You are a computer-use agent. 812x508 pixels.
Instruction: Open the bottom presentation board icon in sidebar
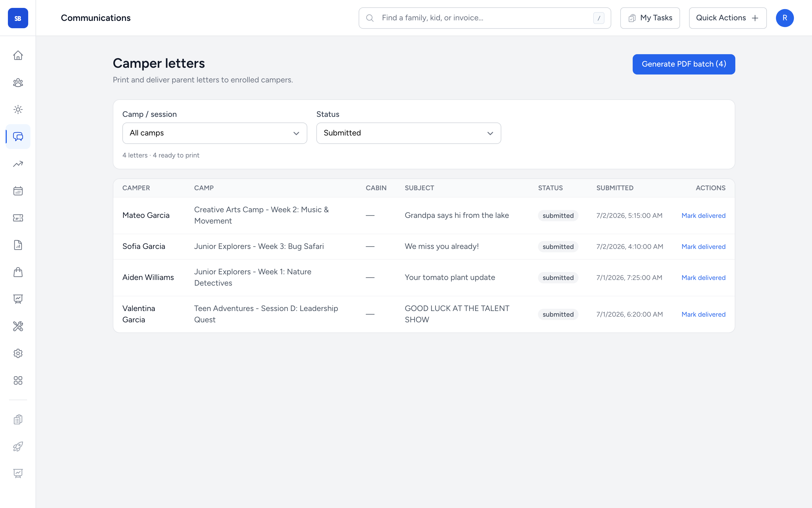pos(18,473)
